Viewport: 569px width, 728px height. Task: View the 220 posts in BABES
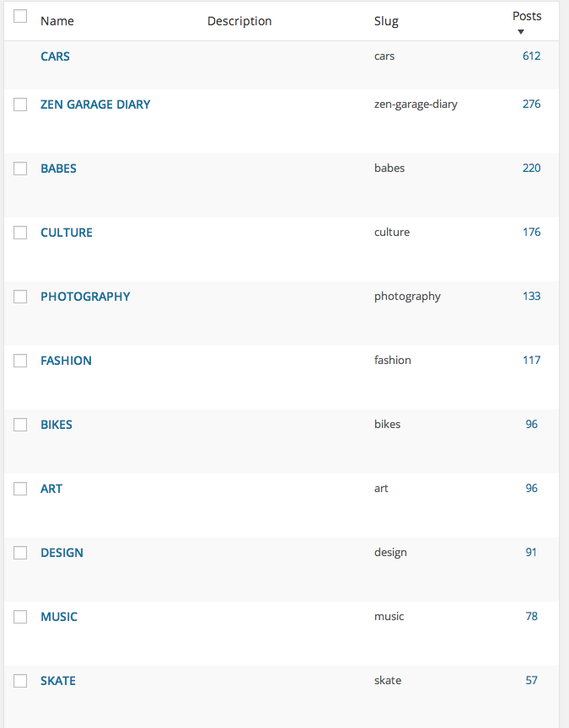(531, 169)
